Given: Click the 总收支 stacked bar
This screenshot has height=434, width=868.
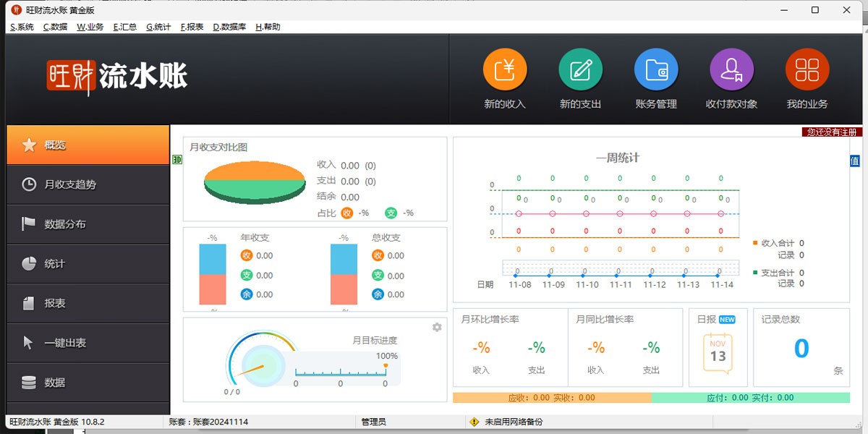Looking at the screenshot, I should point(344,274).
